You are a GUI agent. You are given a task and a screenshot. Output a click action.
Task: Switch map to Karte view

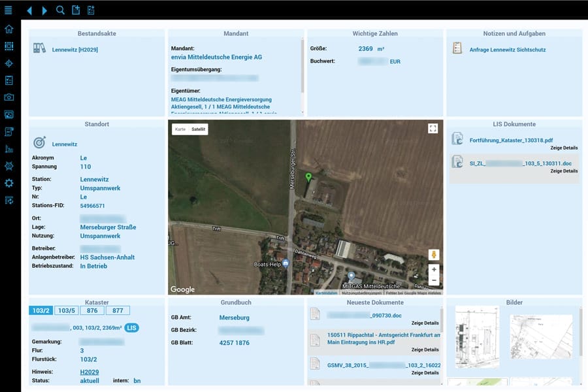pyautogui.click(x=180, y=129)
